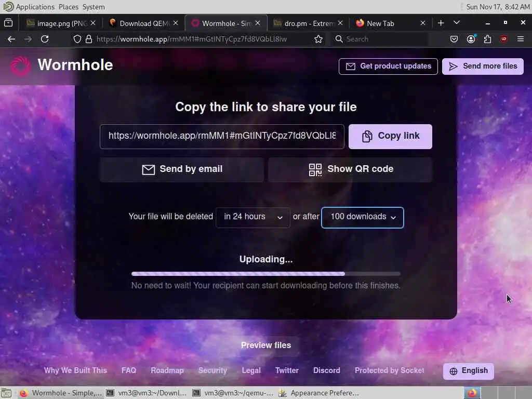Open the Discord link
This screenshot has height=399, width=532.
[x=327, y=370]
